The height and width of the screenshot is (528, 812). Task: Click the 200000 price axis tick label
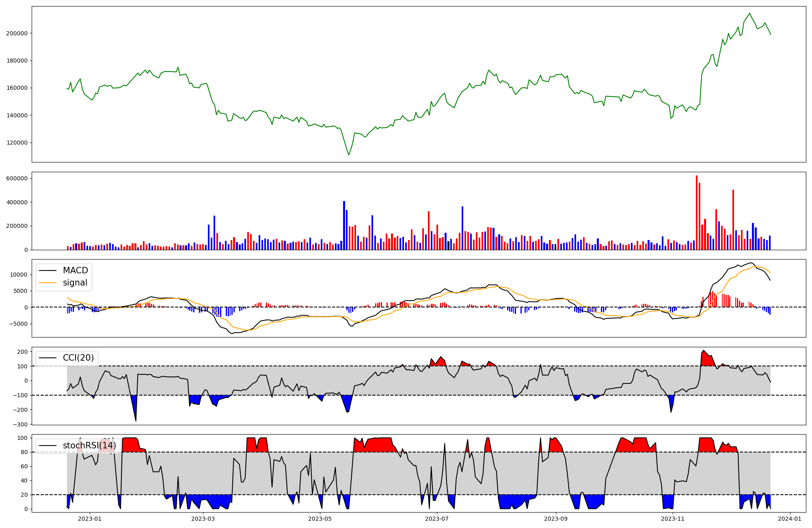[x=17, y=33]
